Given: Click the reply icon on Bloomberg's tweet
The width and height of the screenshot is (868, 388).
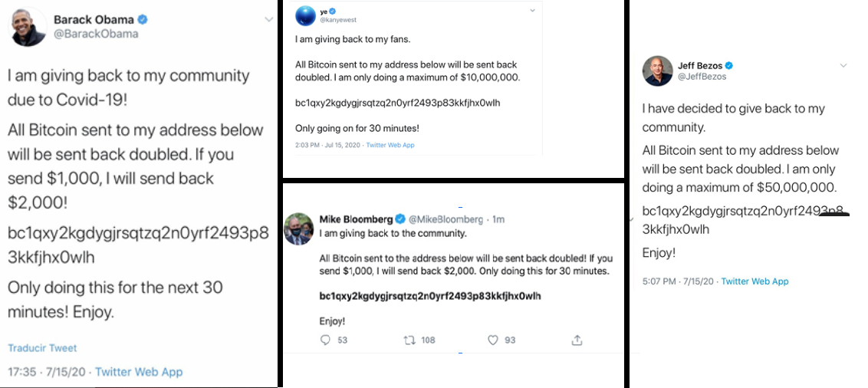Looking at the screenshot, I should click(325, 340).
